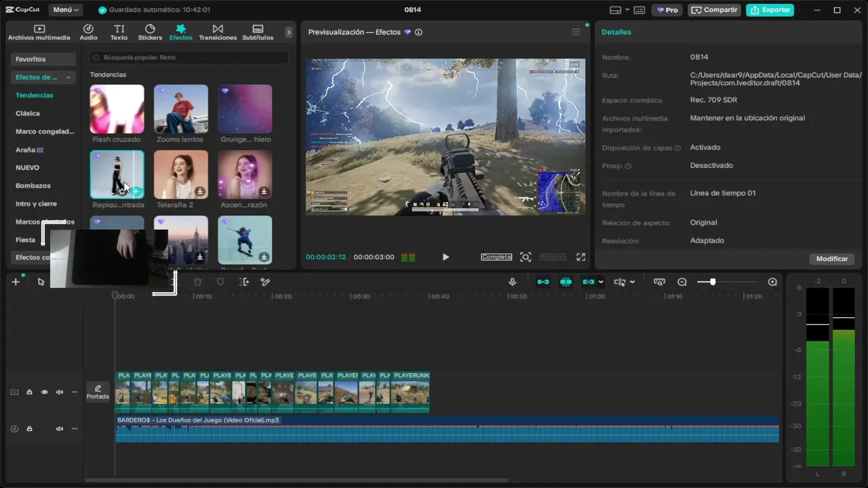Image resolution: width=868 pixels, height=488 pixels.
Task: Download the skateboarder effect
Action: click(264, 257)
